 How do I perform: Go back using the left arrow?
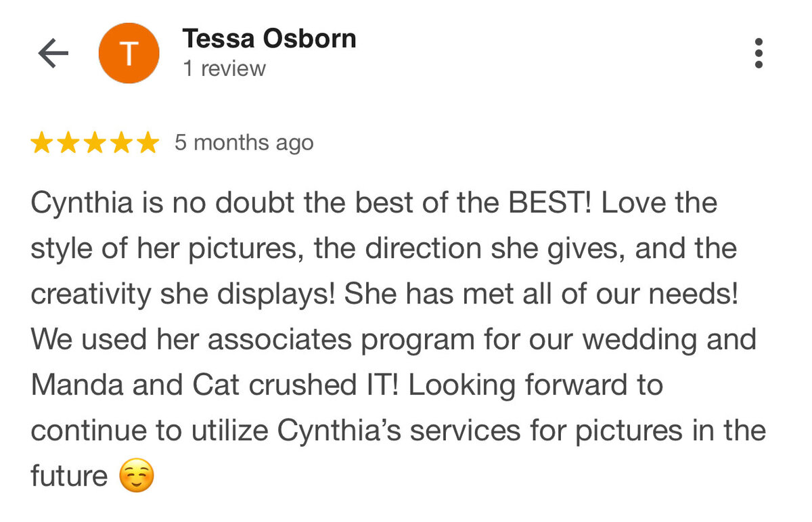click(x=53, y=53)
